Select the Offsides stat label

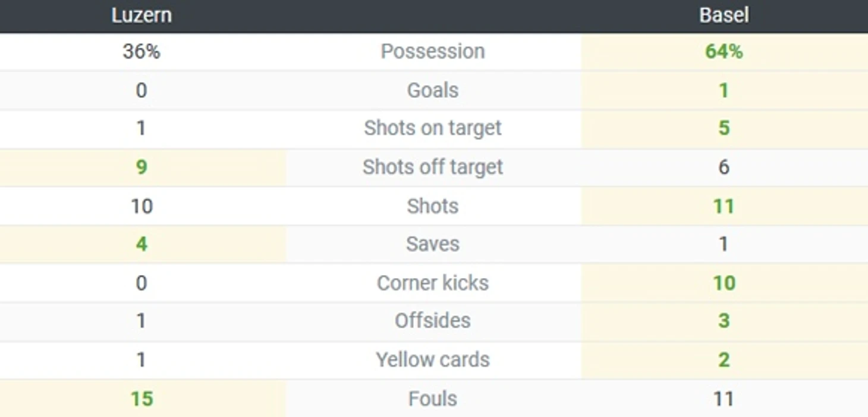433,321
